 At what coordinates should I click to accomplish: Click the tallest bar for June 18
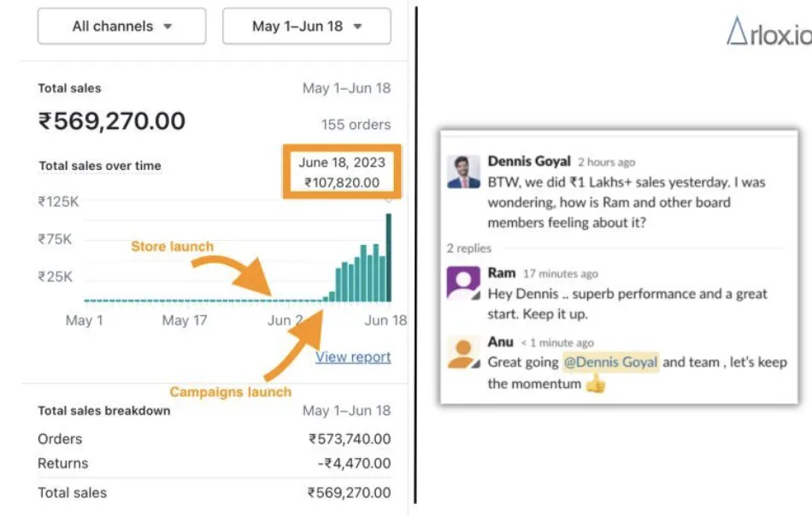389,256
